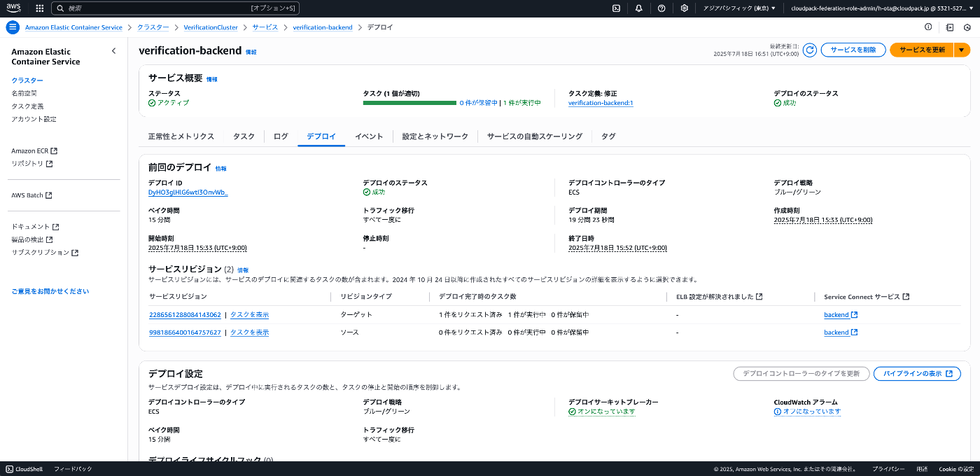
Task: Click オフになっています under CloudWatch アラーム
Action: pos(807,412)
